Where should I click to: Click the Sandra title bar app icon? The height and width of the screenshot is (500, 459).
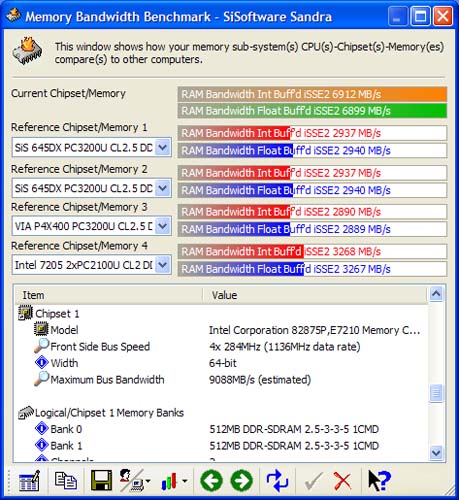[x=14, y=15]
